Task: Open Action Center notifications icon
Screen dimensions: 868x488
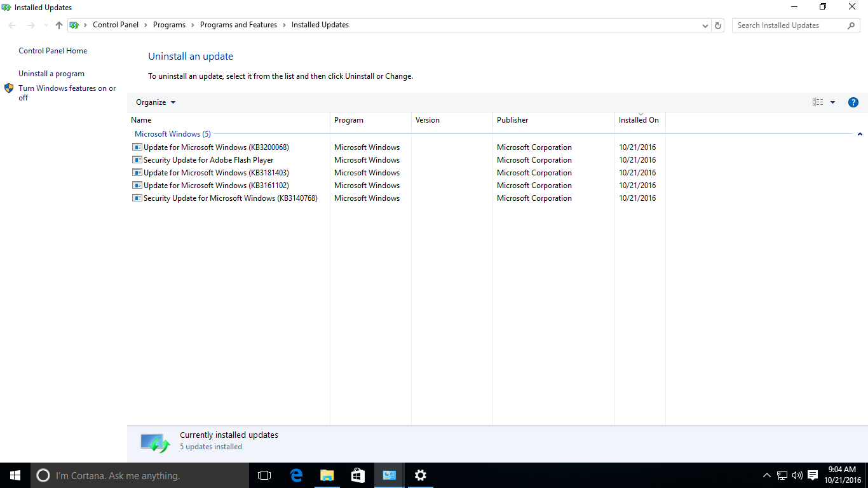Action: [813, 475]
